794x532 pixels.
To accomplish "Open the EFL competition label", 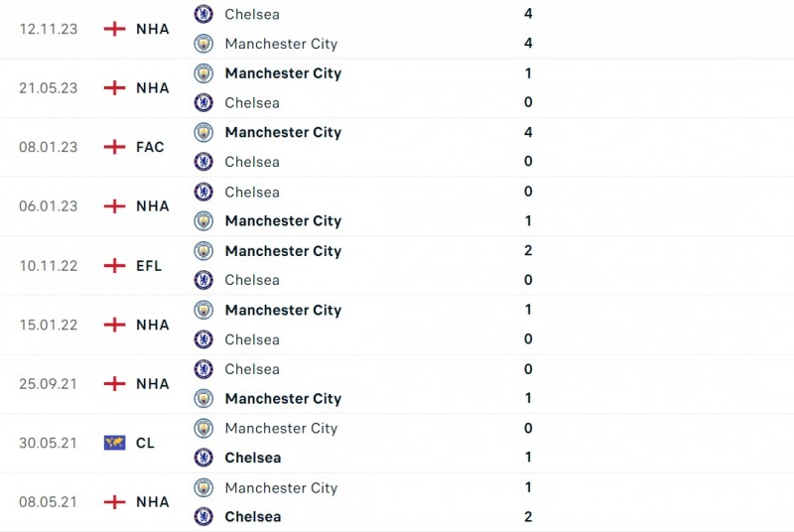I will point(149,265).
